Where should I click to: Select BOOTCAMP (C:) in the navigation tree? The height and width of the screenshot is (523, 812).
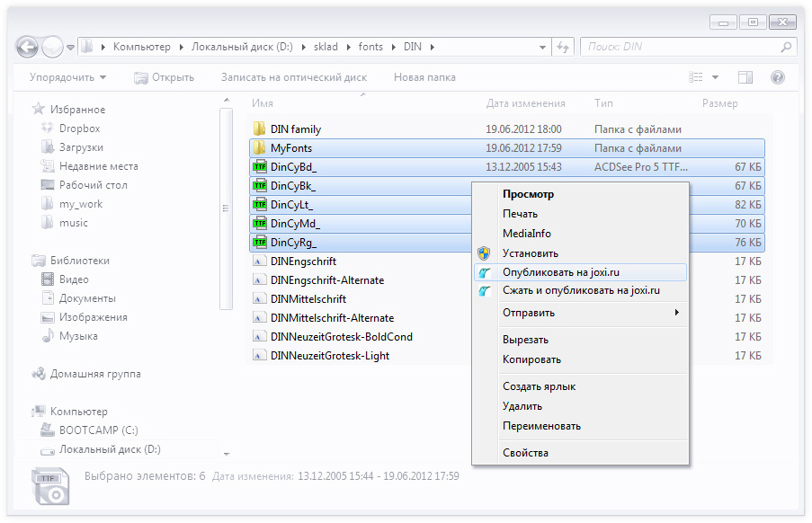point(98,430)
